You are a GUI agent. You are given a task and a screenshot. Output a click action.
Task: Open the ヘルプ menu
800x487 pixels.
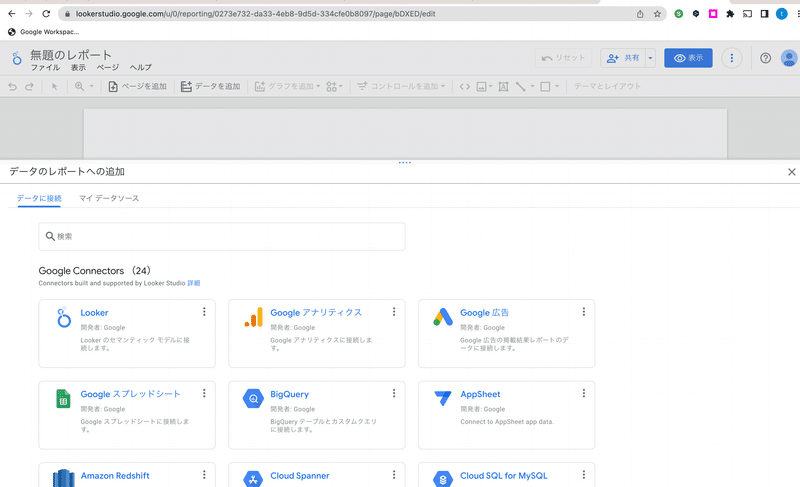point(140,68)
